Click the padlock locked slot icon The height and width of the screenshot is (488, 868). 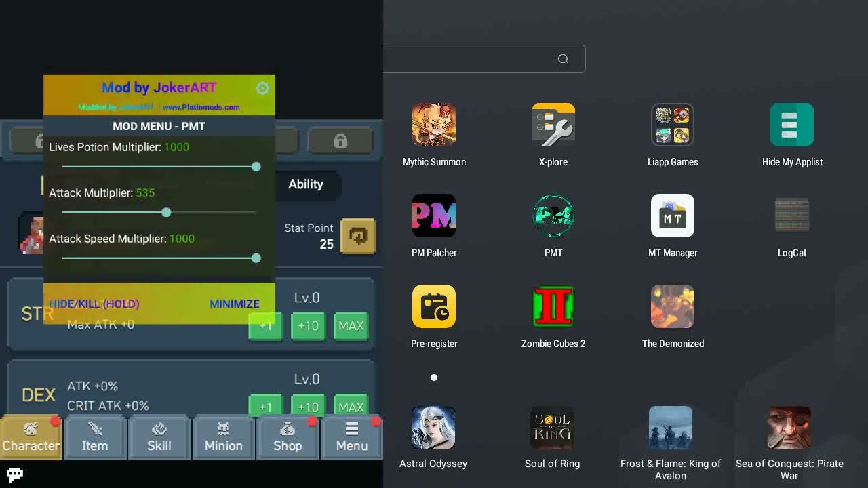click(x=340, y=140)
